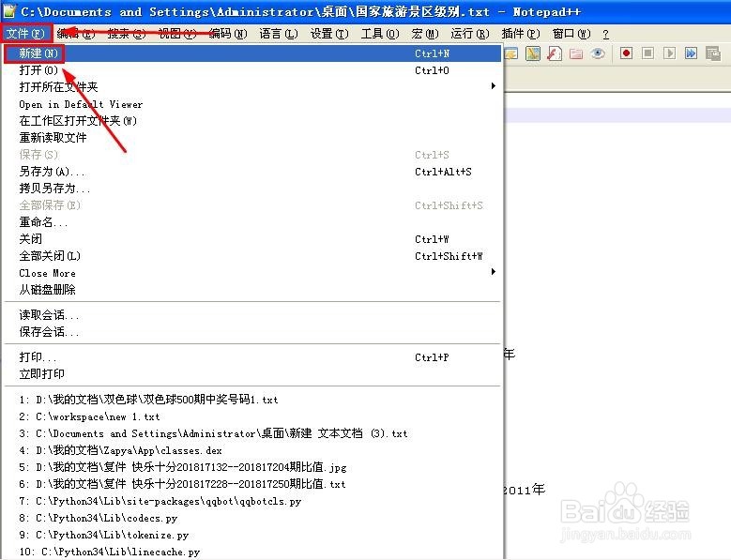Choose 新建(N) from the file menu
The height and width of the screenshot is (560, 731).
point(252,53)
